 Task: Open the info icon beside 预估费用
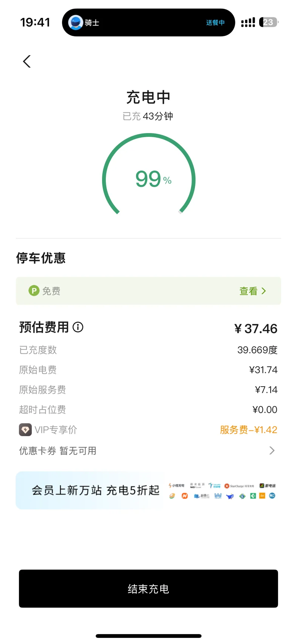click(78, 327)
